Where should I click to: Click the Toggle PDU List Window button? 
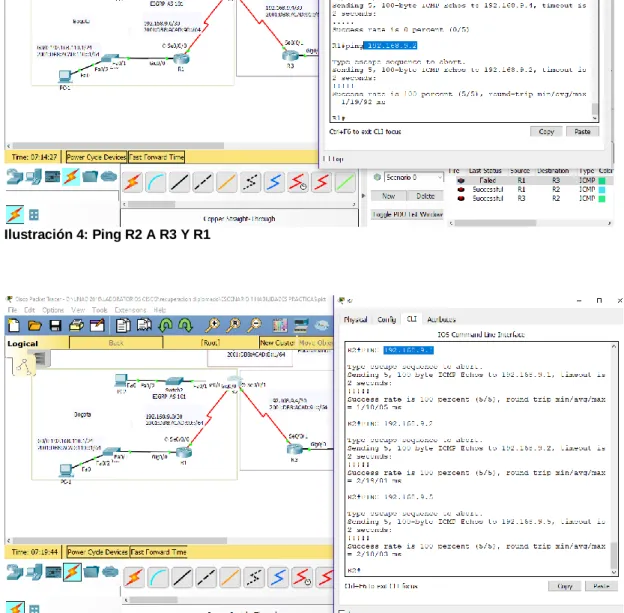click(x=407, y=215)
